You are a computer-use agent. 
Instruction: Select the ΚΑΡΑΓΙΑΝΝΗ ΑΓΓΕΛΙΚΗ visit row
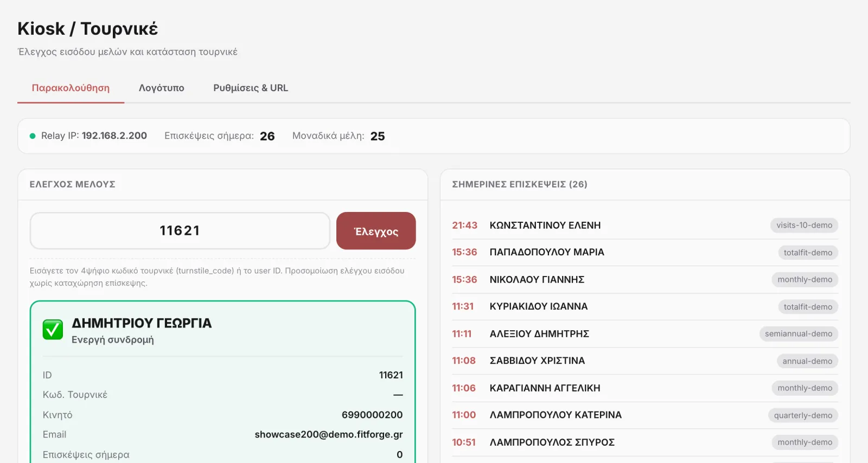click(x=645, y=388)
